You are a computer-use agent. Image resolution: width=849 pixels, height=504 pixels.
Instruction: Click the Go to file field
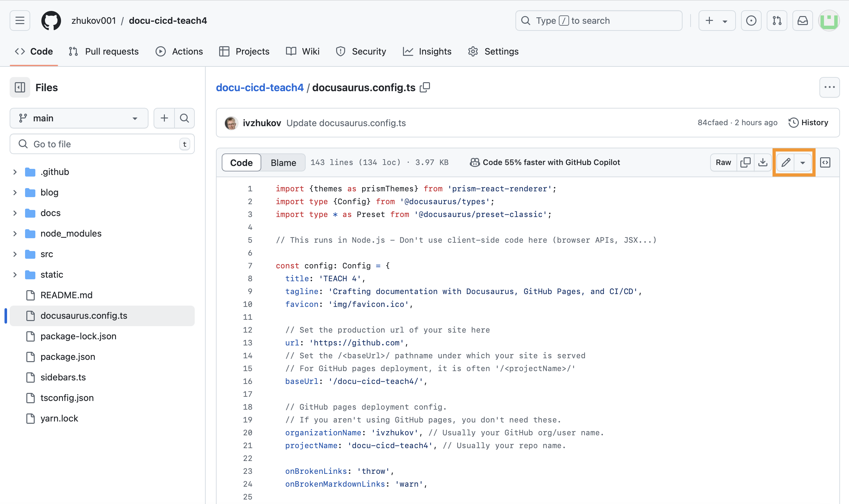102,144
